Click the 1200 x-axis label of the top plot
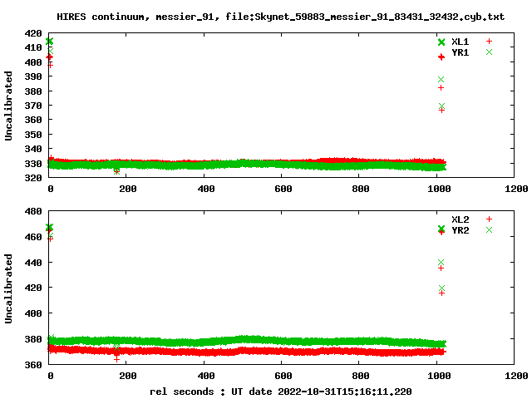This screenshot has width=532, height=399. click(x=516, y=189)
